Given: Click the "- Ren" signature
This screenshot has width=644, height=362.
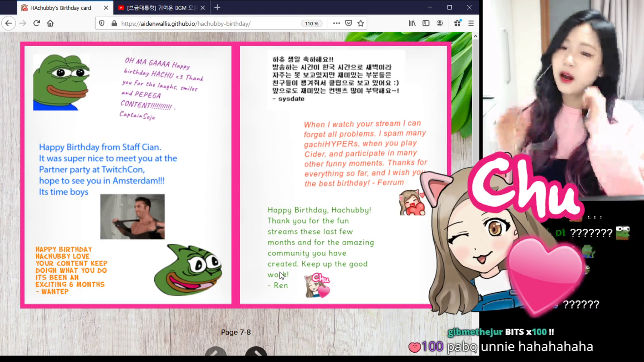Looking at the screenshot, I should tap(278, 285).
